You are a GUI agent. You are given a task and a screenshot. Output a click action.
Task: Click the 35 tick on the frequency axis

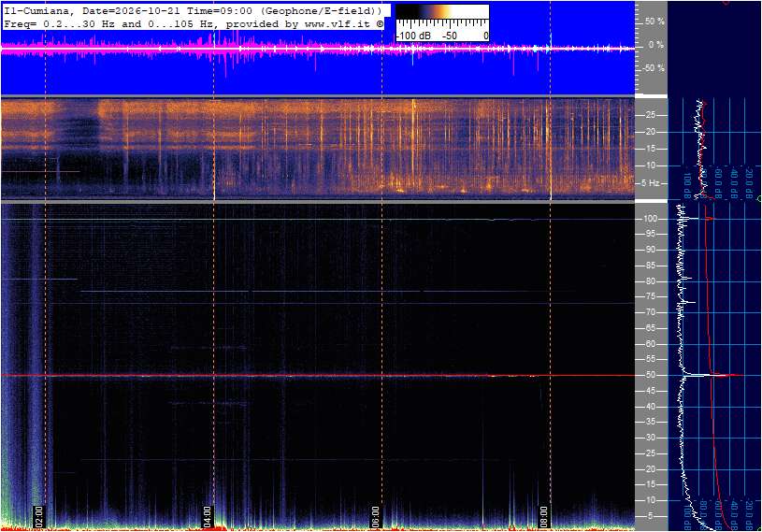tap(650, 423)
